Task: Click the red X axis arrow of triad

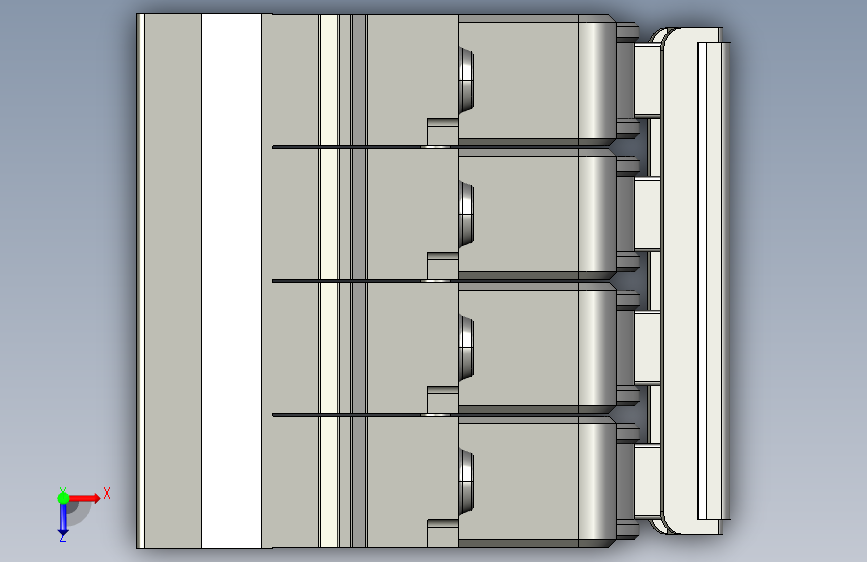Action: (x=84, y=498)
